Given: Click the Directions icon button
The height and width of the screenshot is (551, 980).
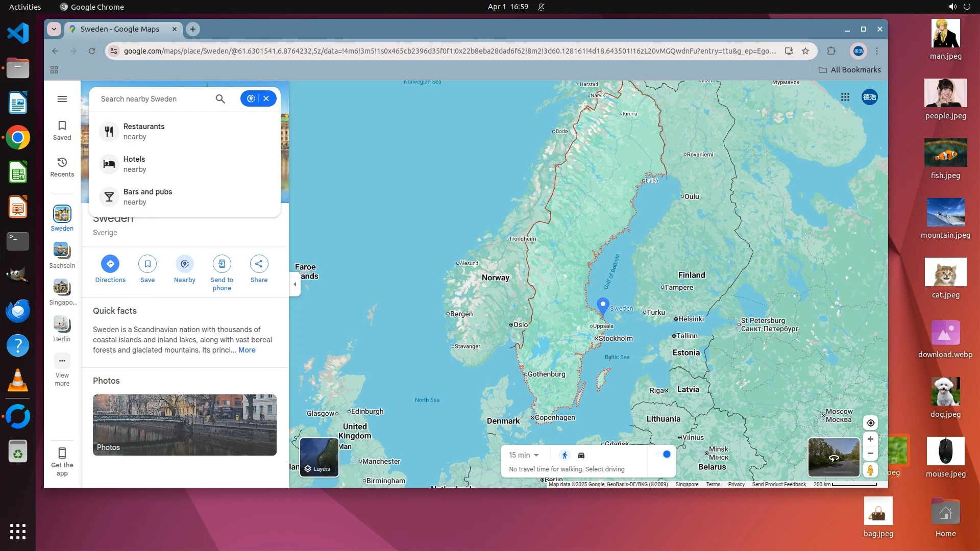Looking at the screenshot, I should (x=110, y=264).
